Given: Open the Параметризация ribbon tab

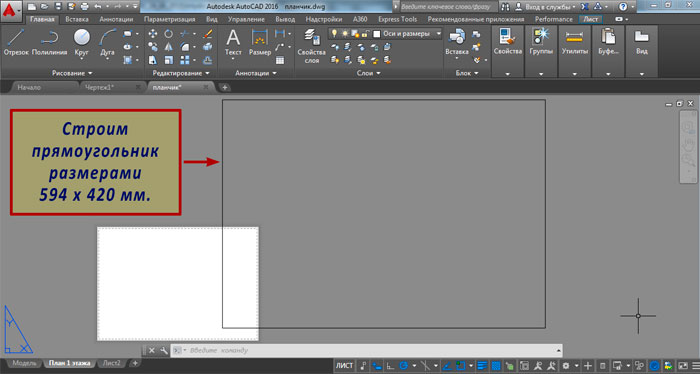Looking at the screenshot, I should (x=169, y=19).
